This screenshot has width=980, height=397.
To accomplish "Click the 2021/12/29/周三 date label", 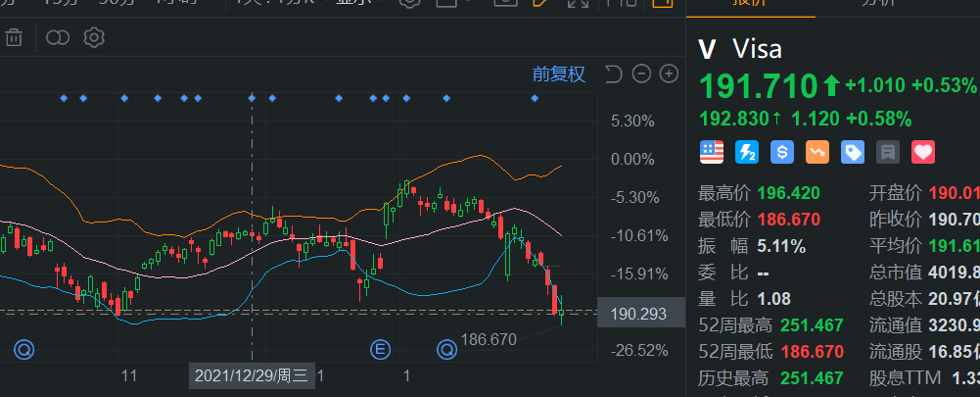I will (x=252, y=375).
